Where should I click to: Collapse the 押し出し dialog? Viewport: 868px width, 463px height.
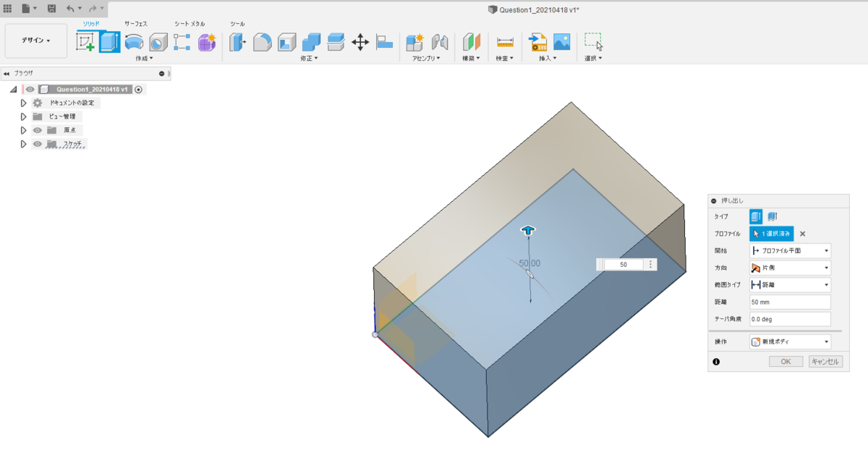click(x=714, y=201)
